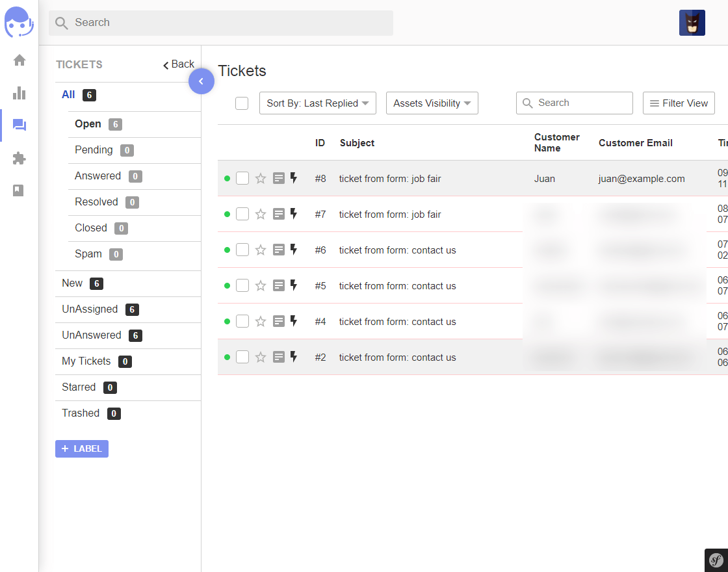Click the + LABEL button
The height and width of the screenshot is (572, 728).
[82, 449]
